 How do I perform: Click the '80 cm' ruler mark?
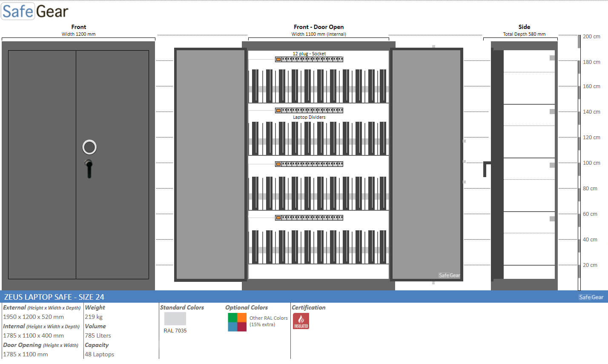pos(590,189)
